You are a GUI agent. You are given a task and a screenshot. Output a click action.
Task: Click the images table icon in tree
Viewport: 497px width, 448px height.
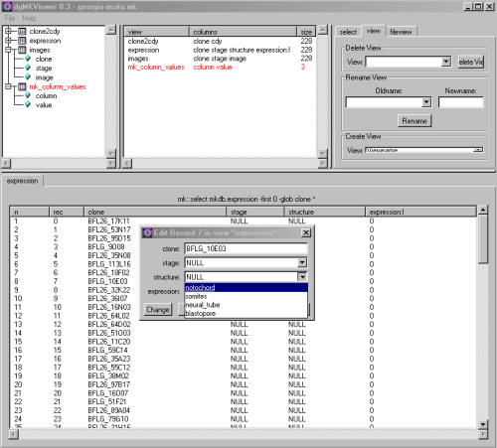point(22,50)
